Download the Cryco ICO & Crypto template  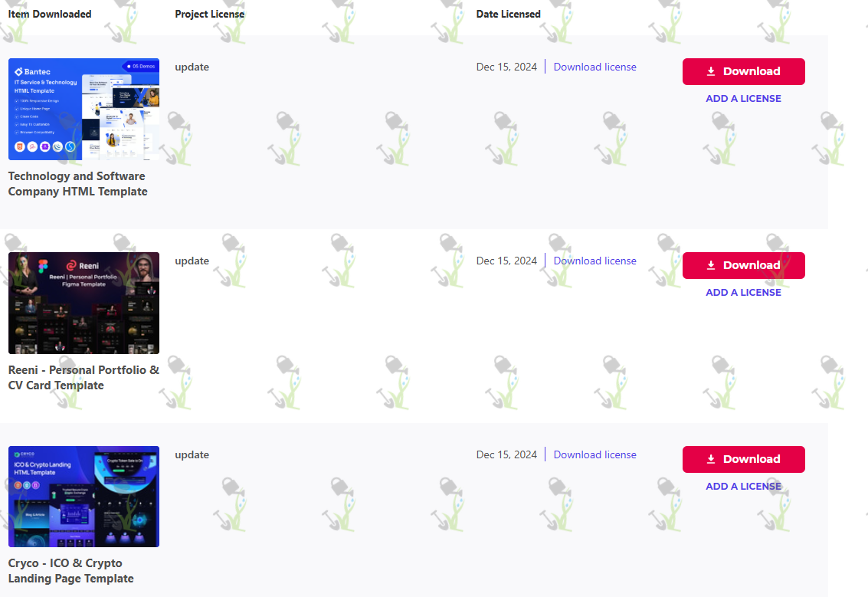point(743,459)
